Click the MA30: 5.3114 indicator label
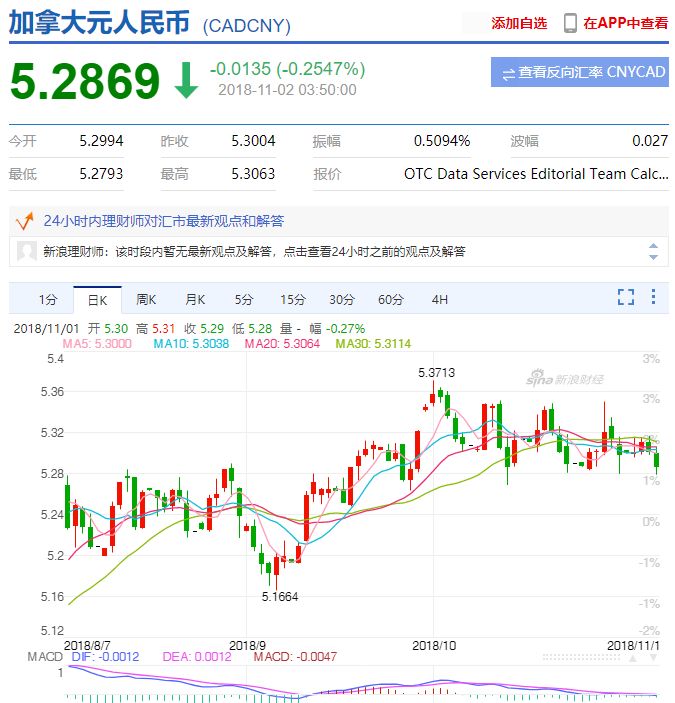 (x=373, y=344)
